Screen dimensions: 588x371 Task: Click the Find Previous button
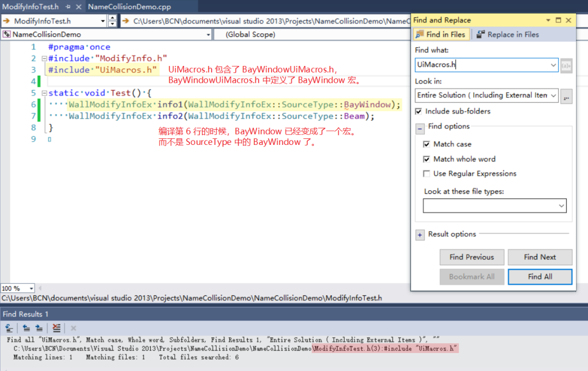[471, 257]
